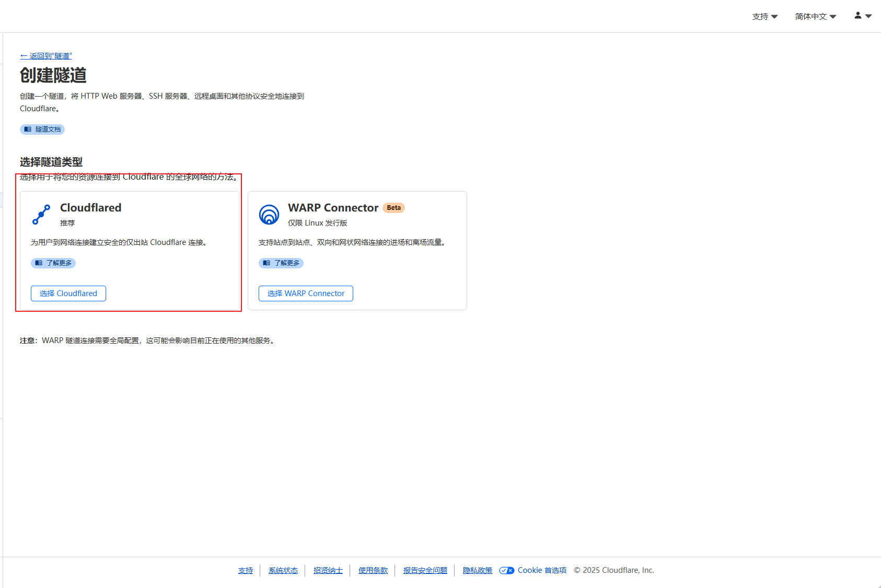Open the 系统状态 footer link
The width and height of the screenshot is (881, 588).
point(283,570)
